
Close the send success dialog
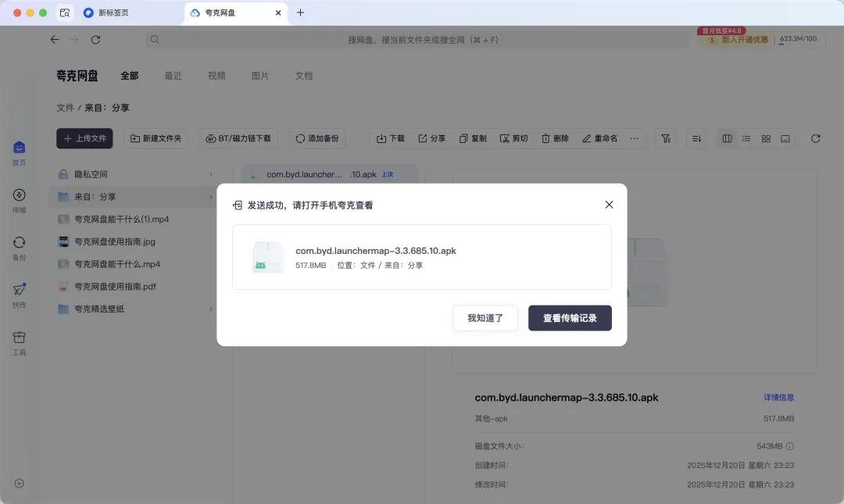click(609, 205)
